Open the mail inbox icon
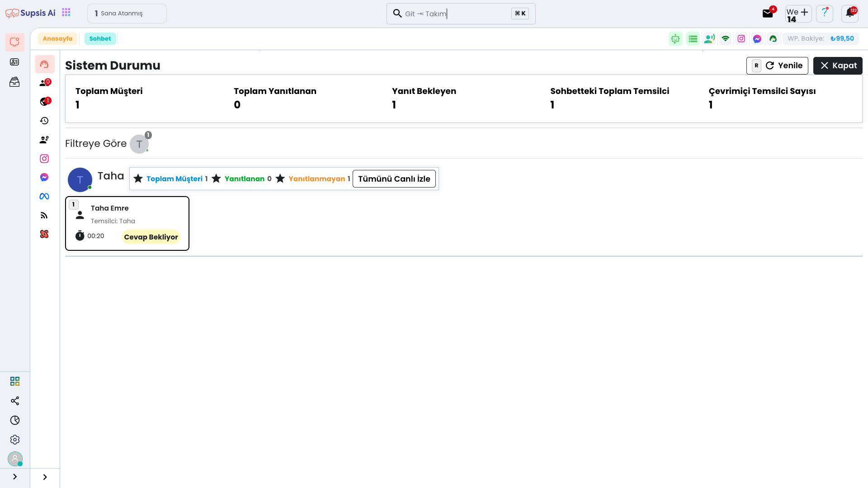The width and height of the screenshot is (868, 488). pyautogui.click(x=768, y=14)
